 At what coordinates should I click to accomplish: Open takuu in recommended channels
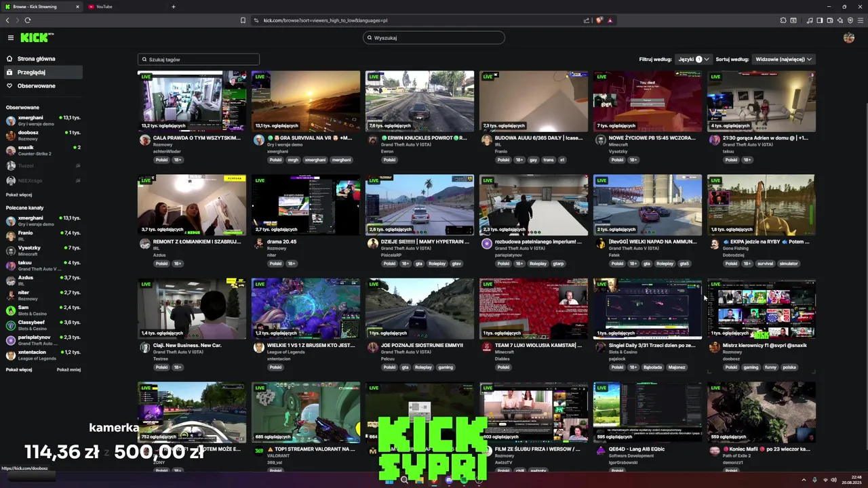point(43,266)
